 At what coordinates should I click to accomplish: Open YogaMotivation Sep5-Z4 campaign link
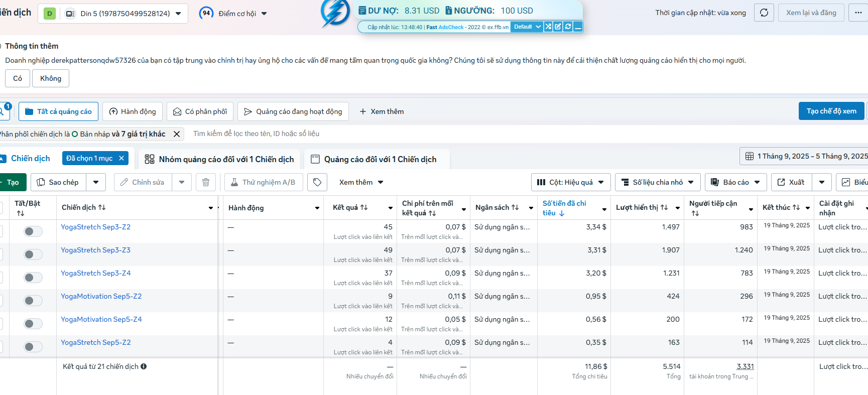click(101, 319)
